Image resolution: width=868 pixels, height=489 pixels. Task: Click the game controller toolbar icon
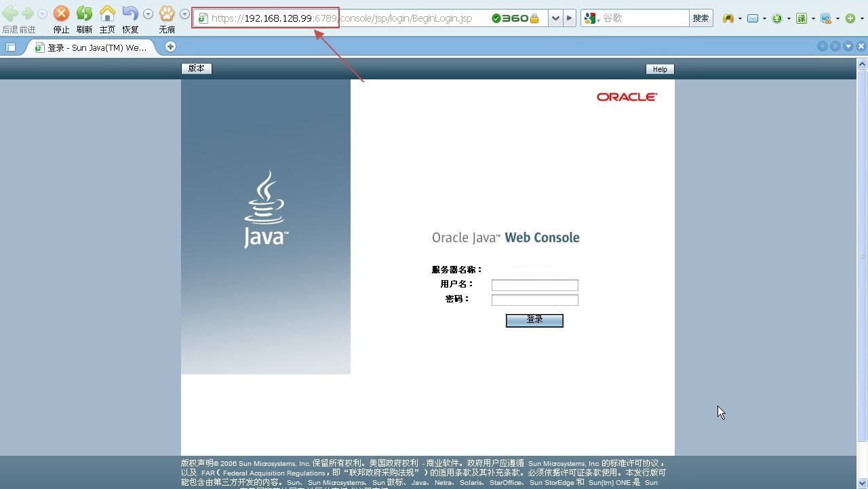click(728, 18)
